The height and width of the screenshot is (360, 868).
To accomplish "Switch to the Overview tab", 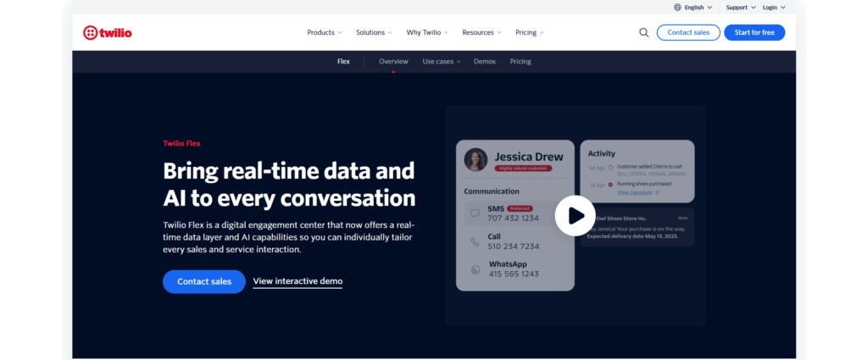I will [393, 61].
